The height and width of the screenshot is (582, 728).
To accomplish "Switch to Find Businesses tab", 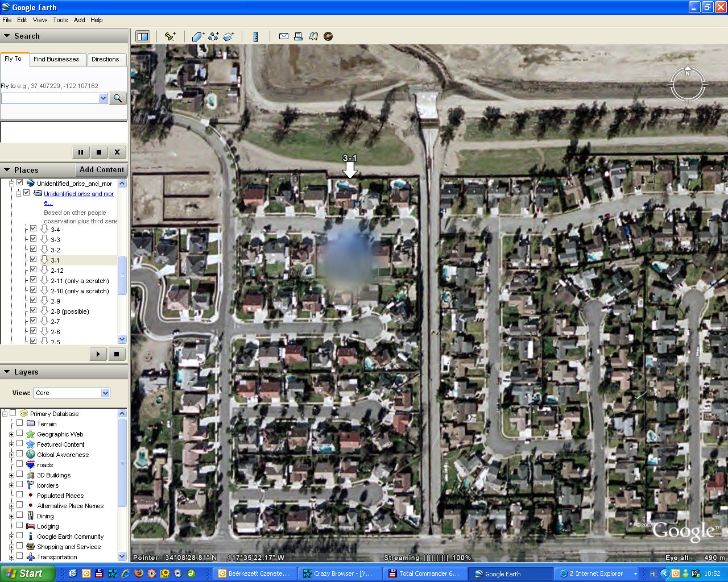I will pos(56,59).
